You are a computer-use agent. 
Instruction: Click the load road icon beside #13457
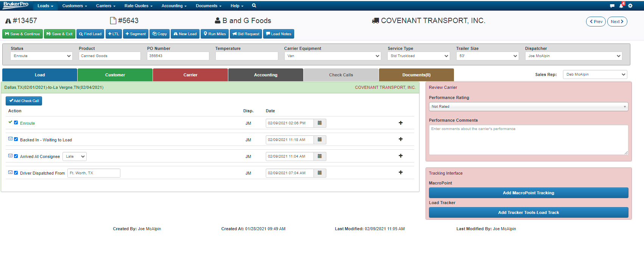click(x=8, y=21)
